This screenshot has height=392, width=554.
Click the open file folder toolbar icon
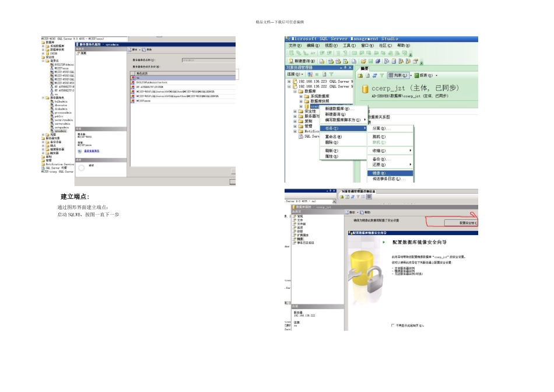[x=363, y=61]
